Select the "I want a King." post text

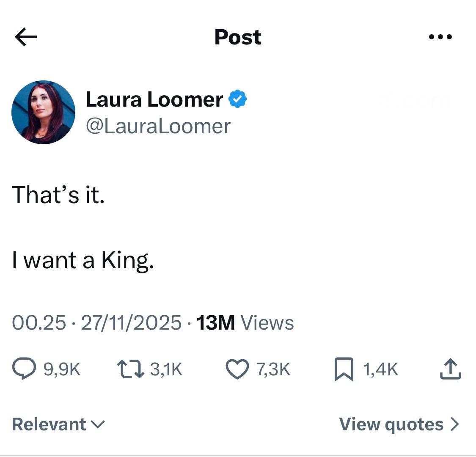pos(83,260)
